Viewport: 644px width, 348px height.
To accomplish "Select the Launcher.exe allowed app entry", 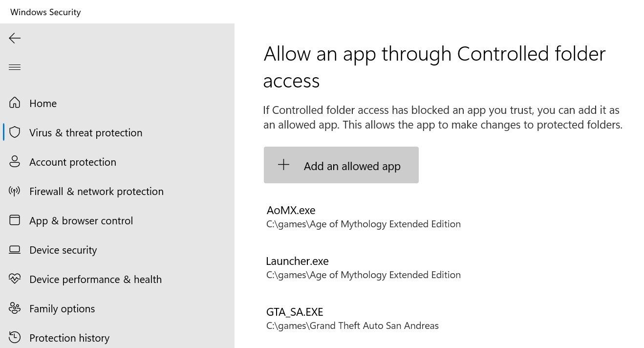I will pyautogui.click(x=297, y=261).
